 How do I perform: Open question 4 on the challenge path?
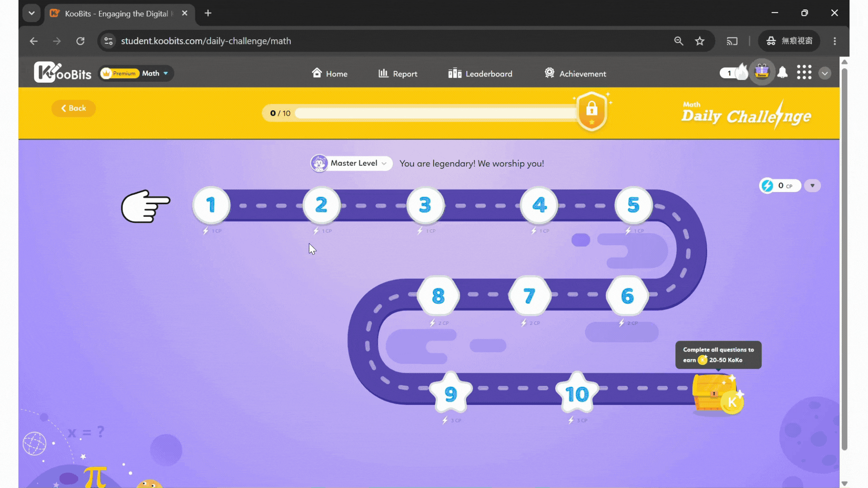[539, 205]
